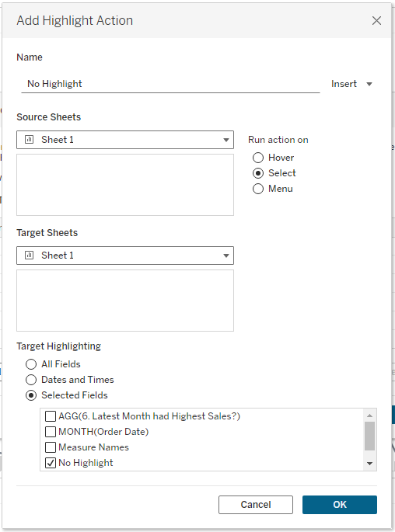395x532 pixels.
Task: Click the field list scroll up arrow
Action: 370,416
